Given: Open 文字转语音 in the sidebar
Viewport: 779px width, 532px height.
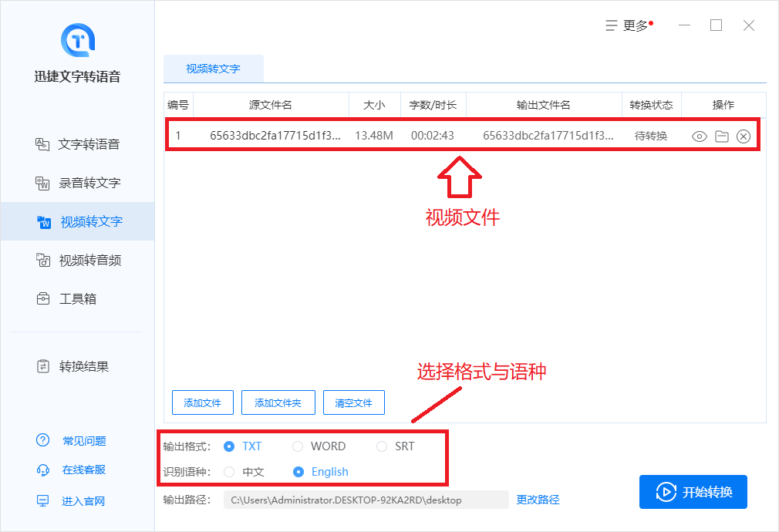Looking at the screenshot, I should point(77,144).
